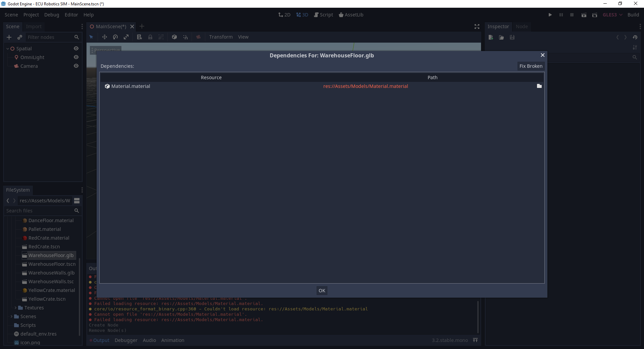This screenshot has width=644, height=349.
Task: Hide the Spatial root node
Action: tap(76, 48)
